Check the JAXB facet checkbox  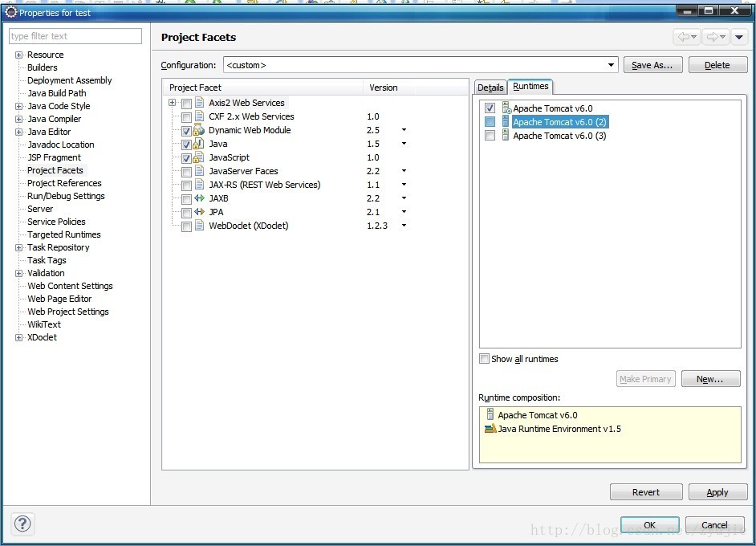(186, 198)
